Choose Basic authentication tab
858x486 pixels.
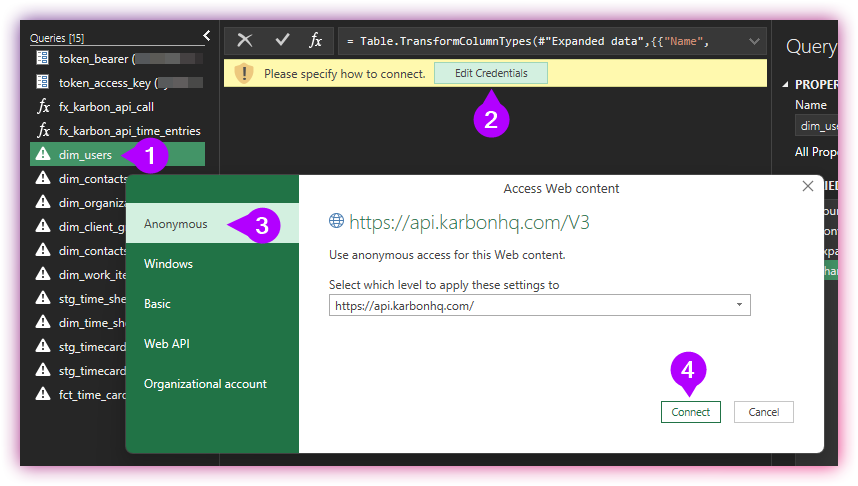pyautogui.click(x=212, y=304)
